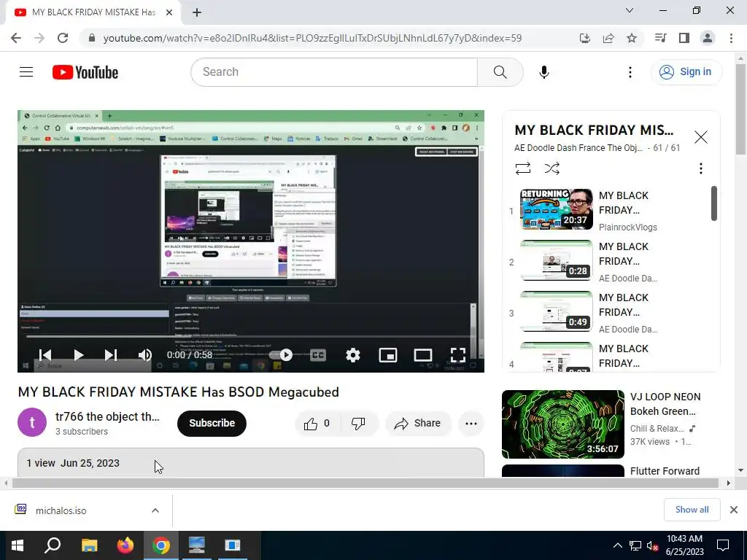The image size is (747, 560).
Task: Open michalos.iso download options chevron
Action: pyautogui.click(x=155, y=510)
